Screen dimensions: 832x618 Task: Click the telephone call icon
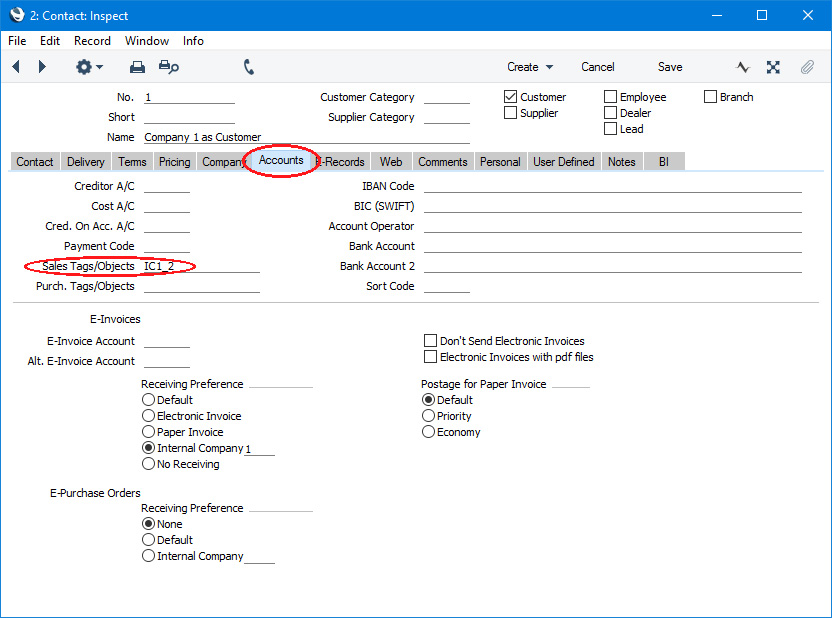(x=249, y=67)
